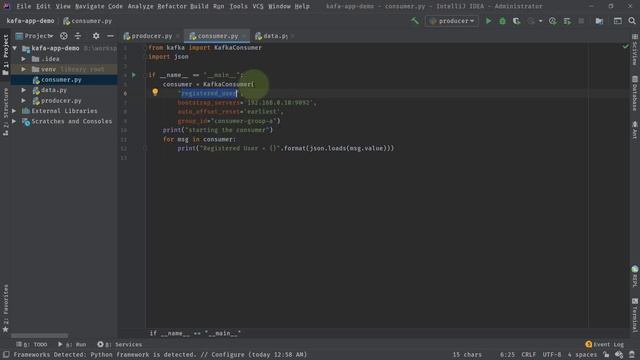This screenshot has width=640, height=360.
Task: Open the producer run configuration dropdown
Action: (452, 21)
